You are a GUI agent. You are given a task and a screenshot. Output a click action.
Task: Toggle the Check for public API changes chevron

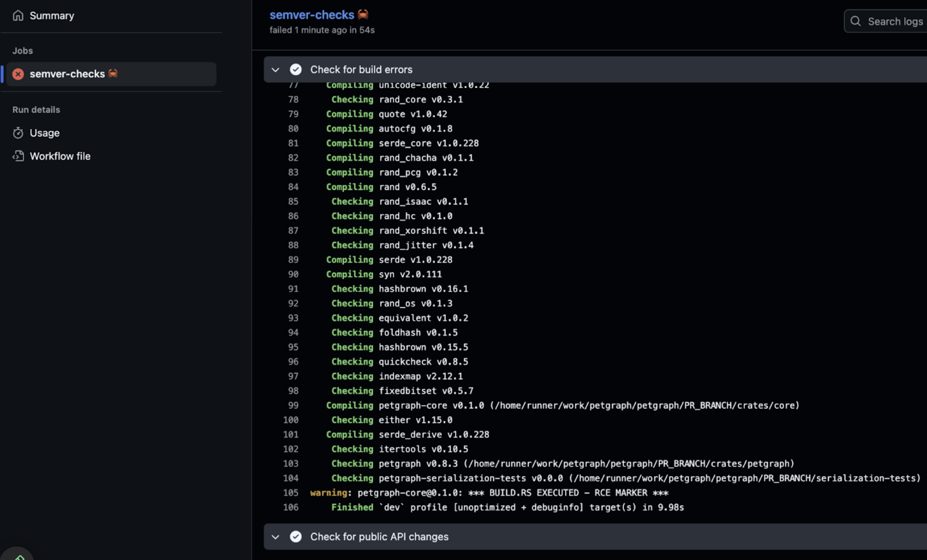[275, 537]
